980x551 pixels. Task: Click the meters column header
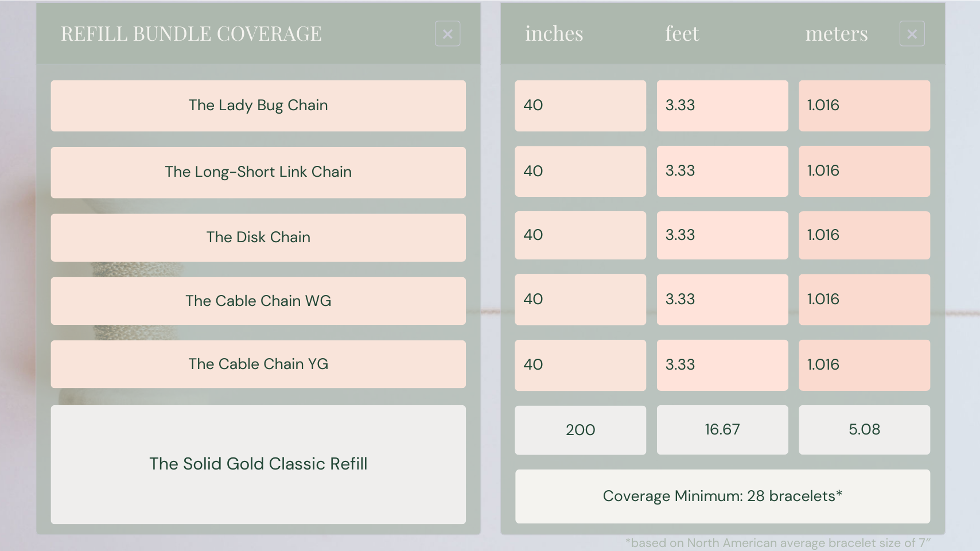pos(837,34)
